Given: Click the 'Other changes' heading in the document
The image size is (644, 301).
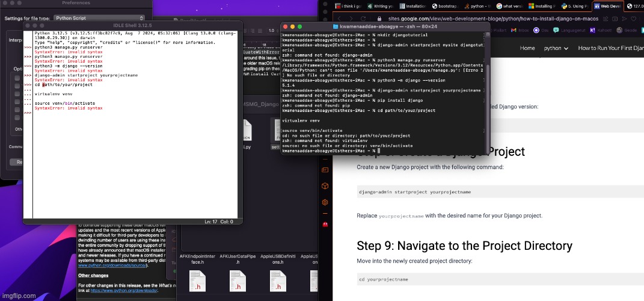Looking at the screenshot, I should point(93,276).
